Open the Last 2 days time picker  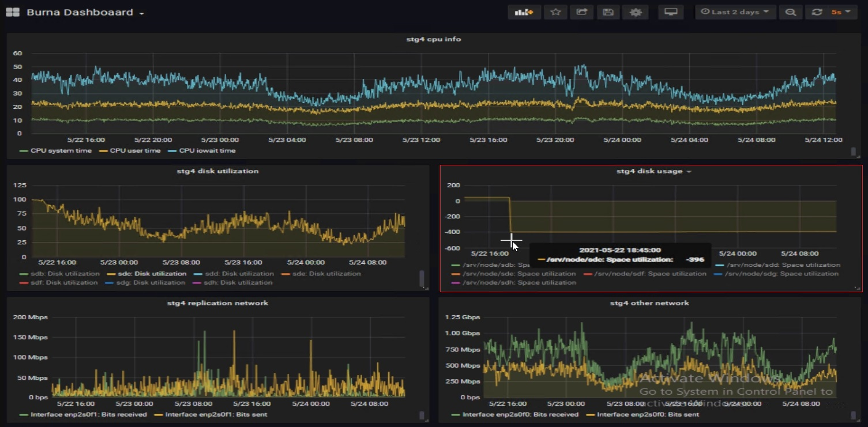(x=734, y=12)
